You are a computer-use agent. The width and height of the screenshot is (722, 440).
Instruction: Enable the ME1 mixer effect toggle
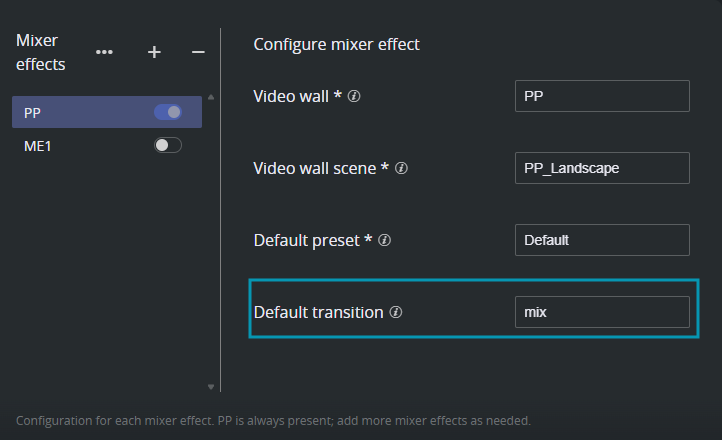168,145
